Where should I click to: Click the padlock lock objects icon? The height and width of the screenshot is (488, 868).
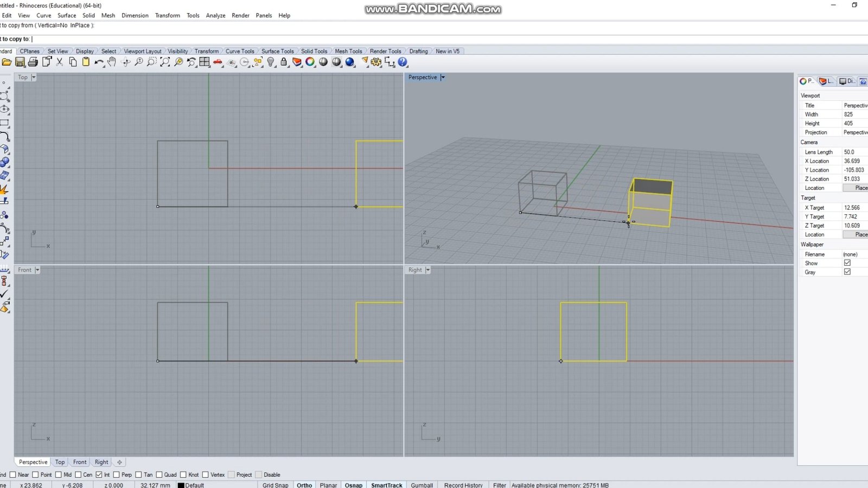tap(284, 62)
